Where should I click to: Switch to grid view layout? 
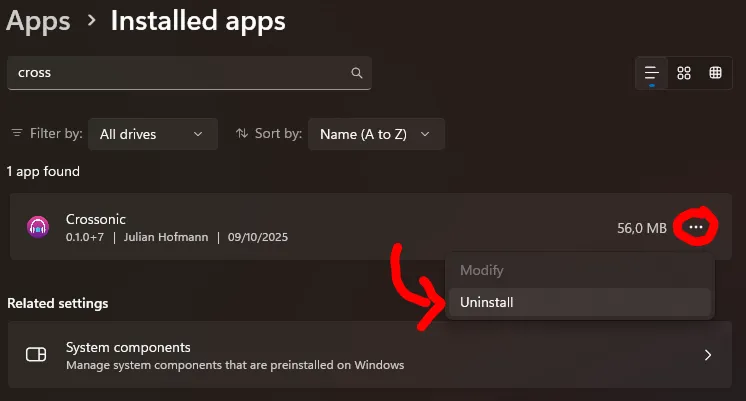coord(684,73)
